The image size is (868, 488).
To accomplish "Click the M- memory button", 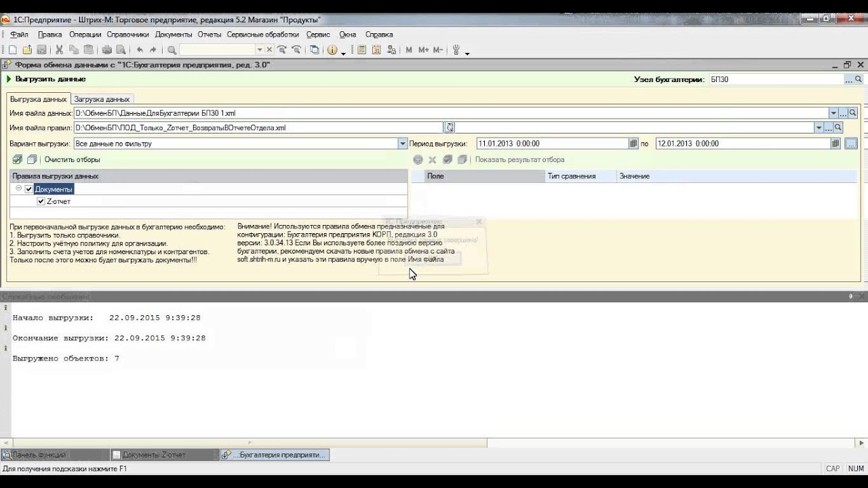I will point(438,49).
